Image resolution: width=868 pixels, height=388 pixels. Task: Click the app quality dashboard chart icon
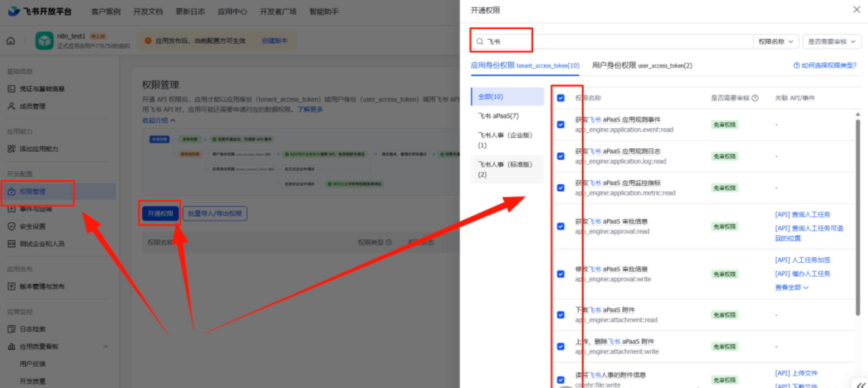point(12,346)
